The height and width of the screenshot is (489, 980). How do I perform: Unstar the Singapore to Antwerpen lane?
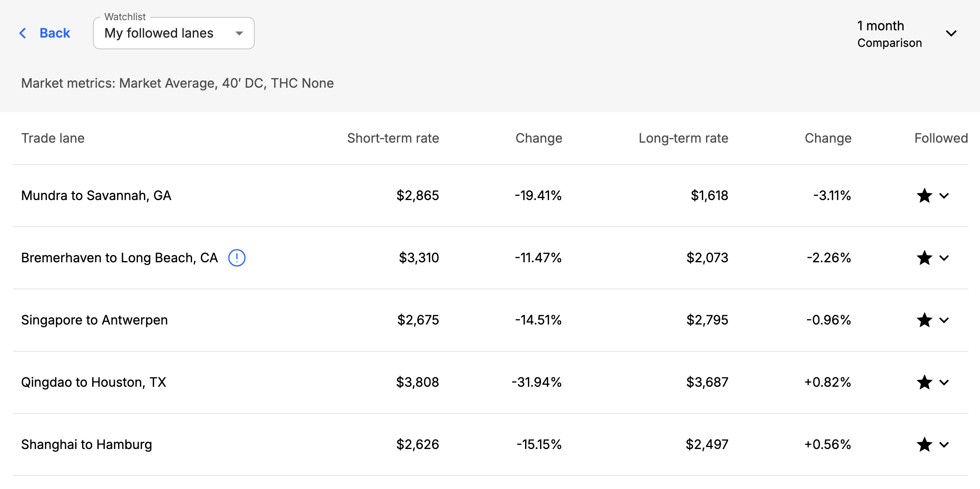click(x=924, y=320)
